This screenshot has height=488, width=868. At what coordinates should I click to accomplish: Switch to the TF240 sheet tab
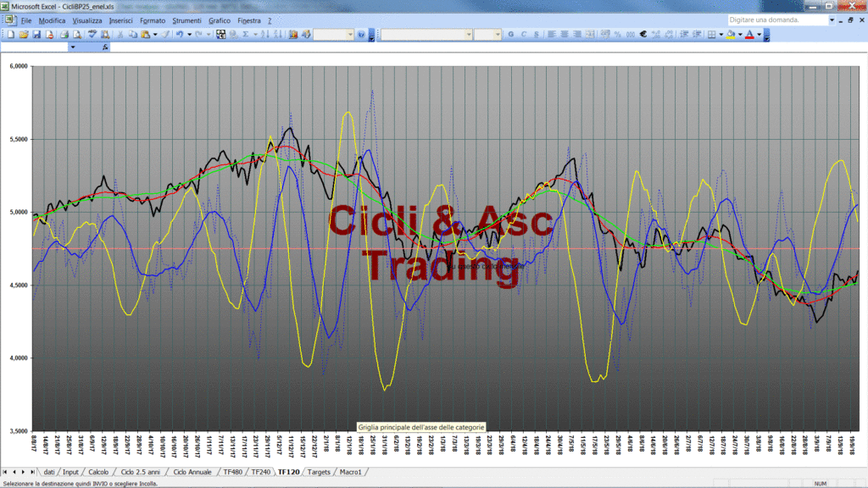(x=261, y=472)
